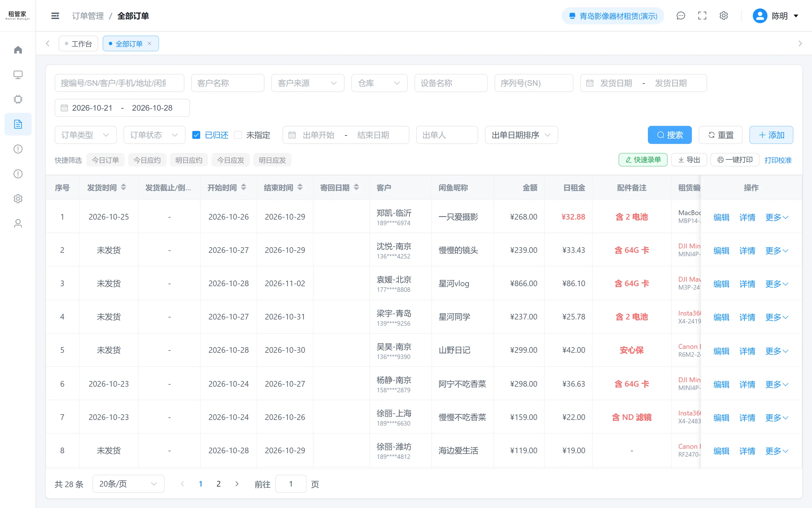Change the 20条/页 page size dropdown
Viewport: 812px width, 508px height.
click(x=129, y=484)
